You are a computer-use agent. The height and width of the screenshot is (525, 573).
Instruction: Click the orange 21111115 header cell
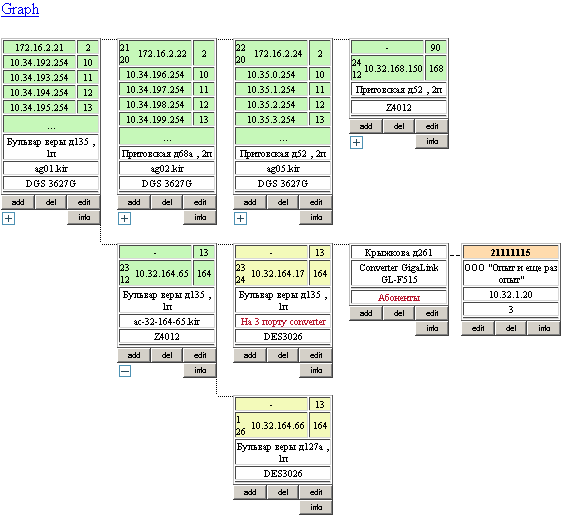pos(511,252)
